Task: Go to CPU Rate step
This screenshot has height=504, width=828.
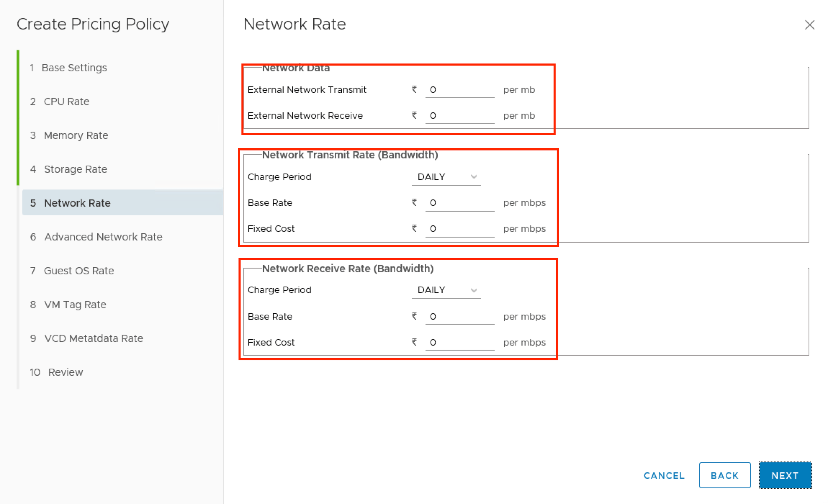Action: pyautogui.click(x=66, y=102)
